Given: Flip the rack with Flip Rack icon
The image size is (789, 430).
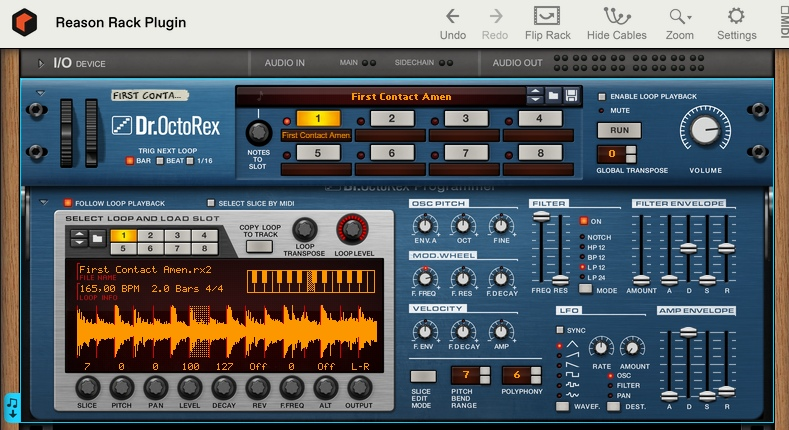Looking at the screenshot, I should pyautogui.click(x=547, y=16).
